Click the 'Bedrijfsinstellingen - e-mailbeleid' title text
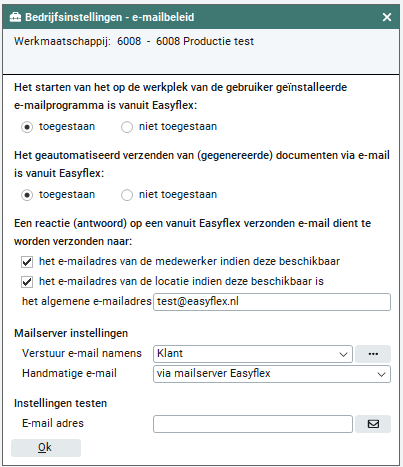The image size is (403, 467). [x=110, y=17]
